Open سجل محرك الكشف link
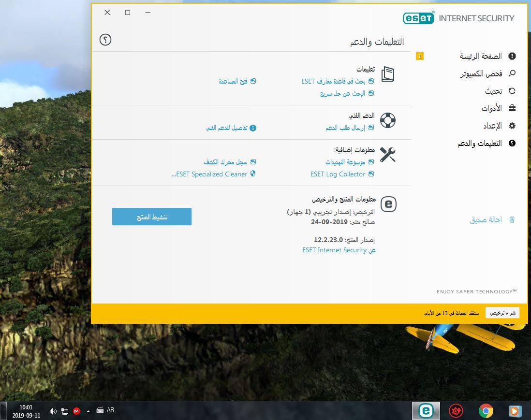Viewport: 531px width, 420px height. tap(225, 162)
